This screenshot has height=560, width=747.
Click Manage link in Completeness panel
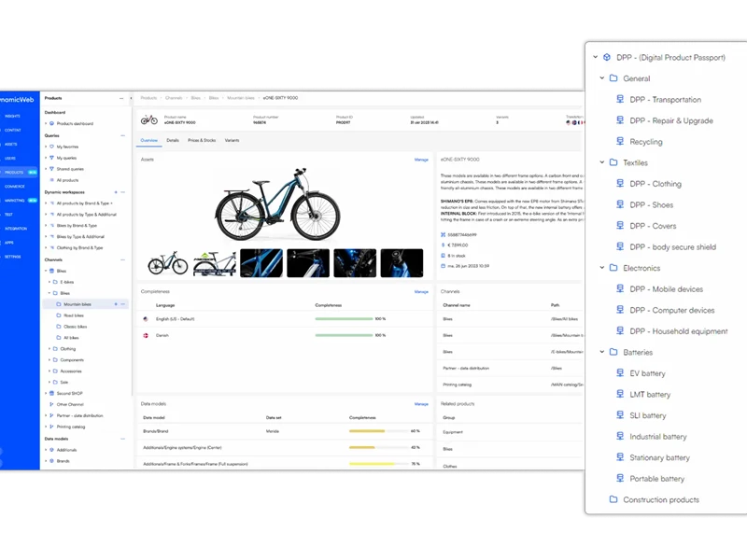(x=421, y=291)
